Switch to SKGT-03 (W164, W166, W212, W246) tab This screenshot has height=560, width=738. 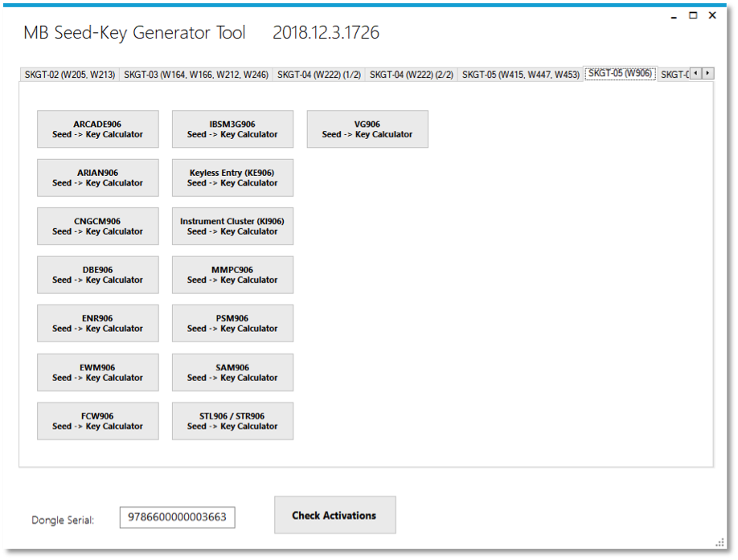[x=196, y=75]
